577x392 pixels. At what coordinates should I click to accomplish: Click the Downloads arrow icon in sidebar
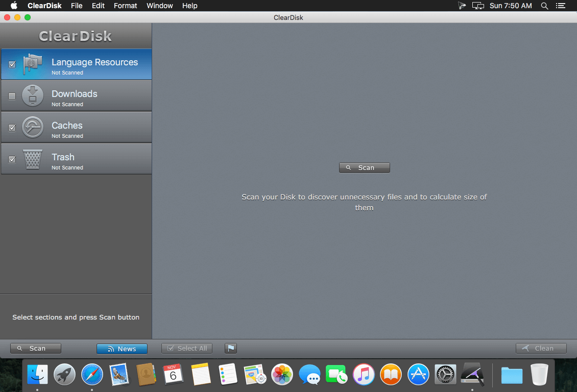pos(33,96)
